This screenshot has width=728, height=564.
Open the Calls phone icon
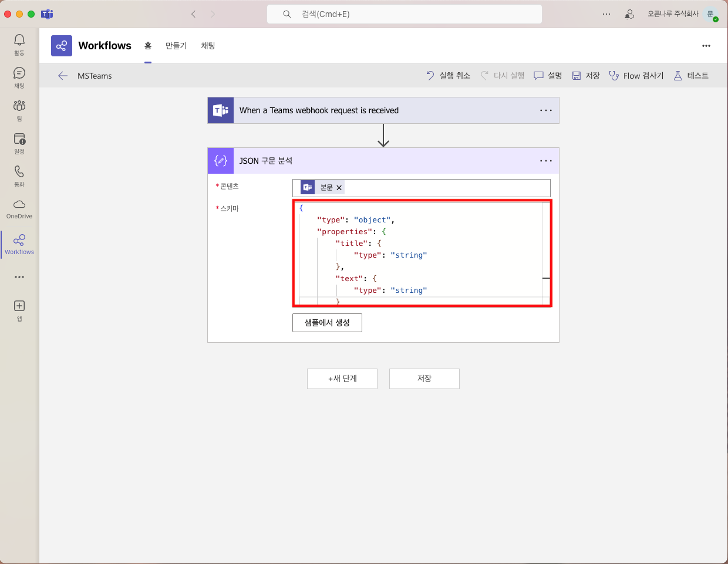tap(19, 172)
